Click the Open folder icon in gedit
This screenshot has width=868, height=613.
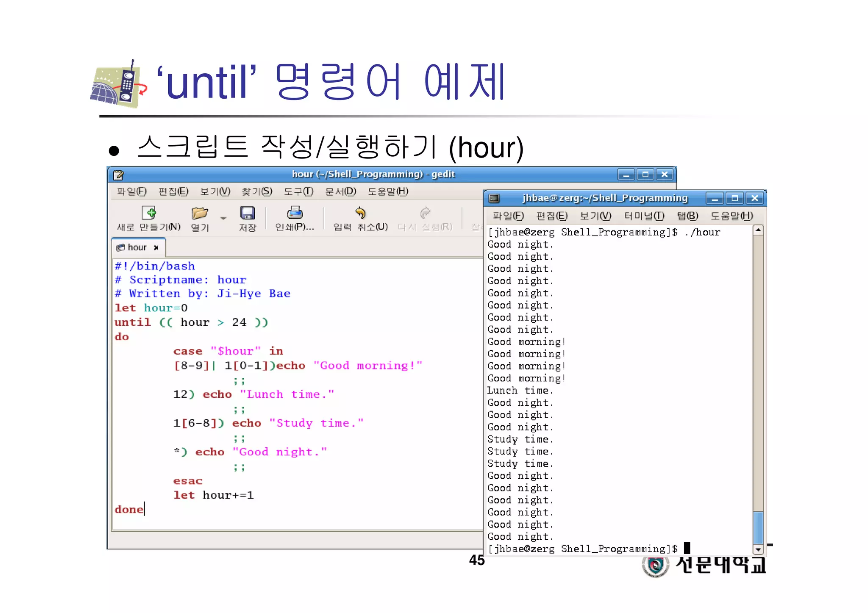tap(200, 213)
